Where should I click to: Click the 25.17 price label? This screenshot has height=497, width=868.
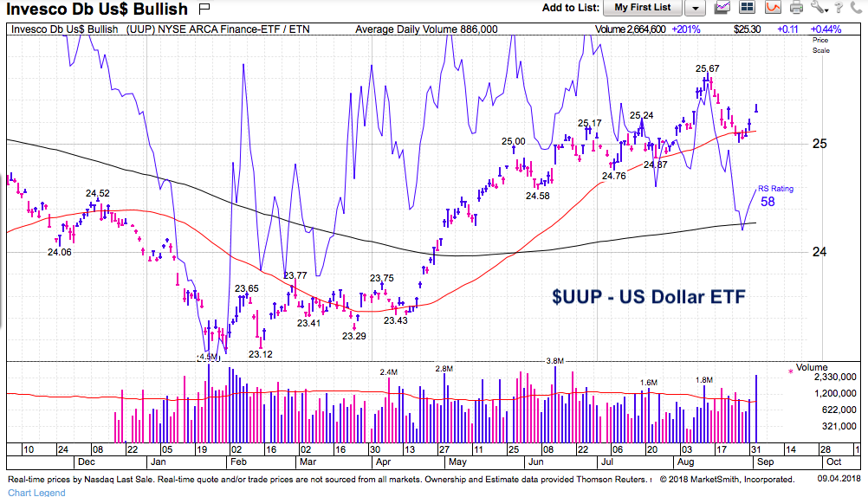590,123
